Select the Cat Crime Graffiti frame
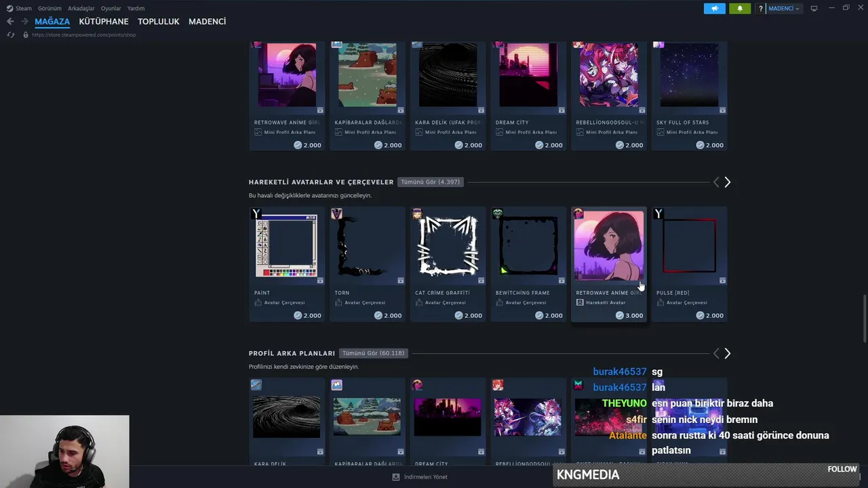 (x=448, y=264)
